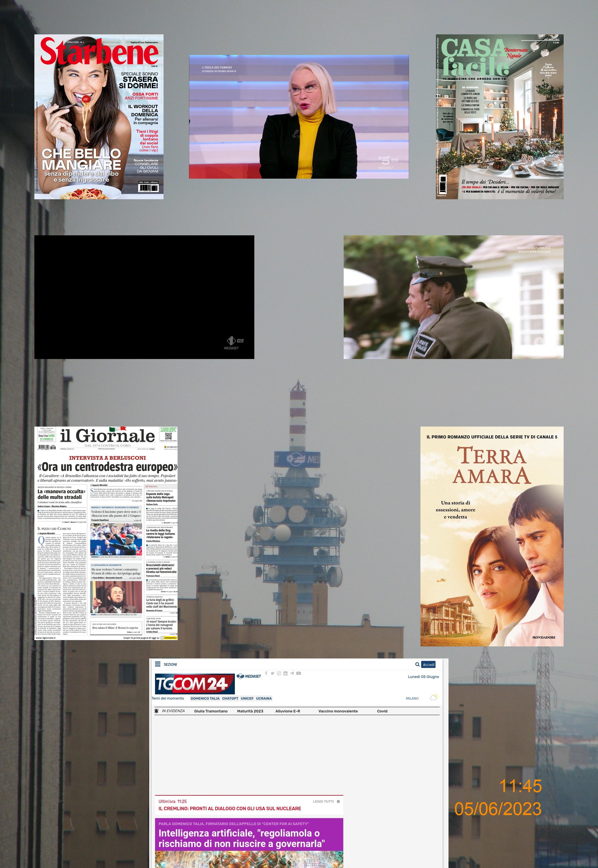Open the LinkedIn icon in TGCOM24 header
Image resolution: width=598 pixels, height=868 pixels.
(285, 673)
